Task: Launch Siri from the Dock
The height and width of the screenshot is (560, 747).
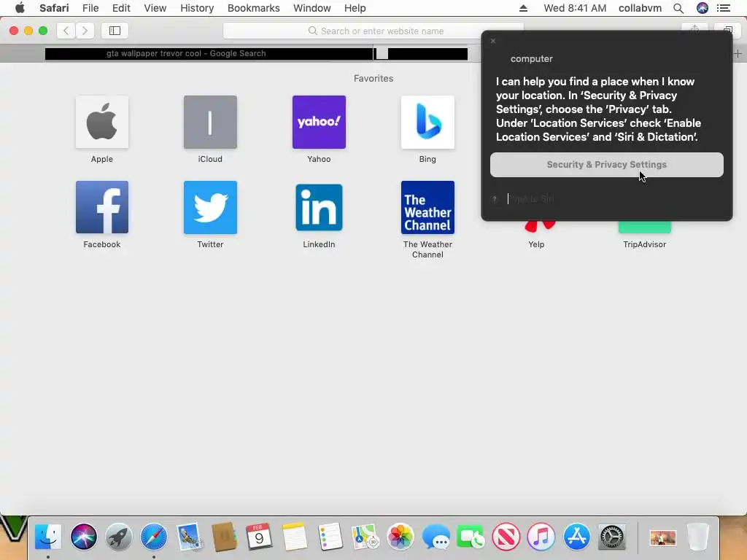Action: [x=83, y=536]
